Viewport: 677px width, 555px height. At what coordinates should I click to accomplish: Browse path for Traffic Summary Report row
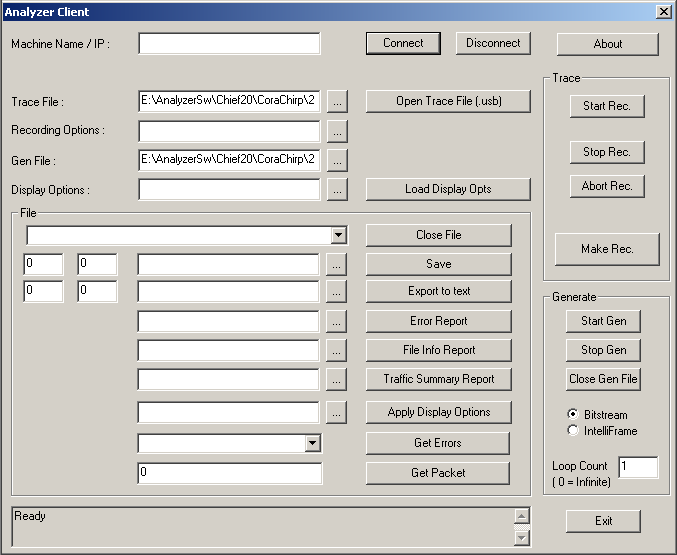[336, 379]
